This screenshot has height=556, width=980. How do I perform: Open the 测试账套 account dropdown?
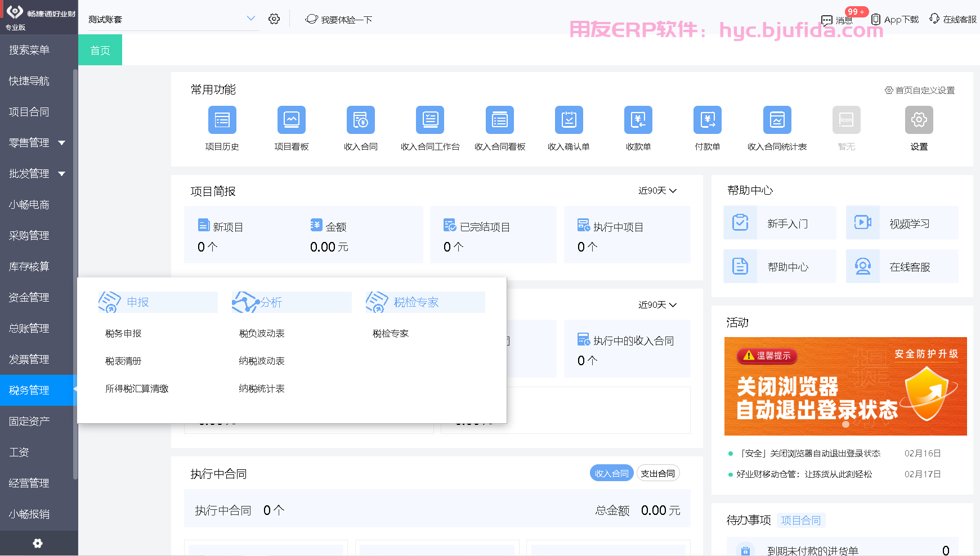172,19
